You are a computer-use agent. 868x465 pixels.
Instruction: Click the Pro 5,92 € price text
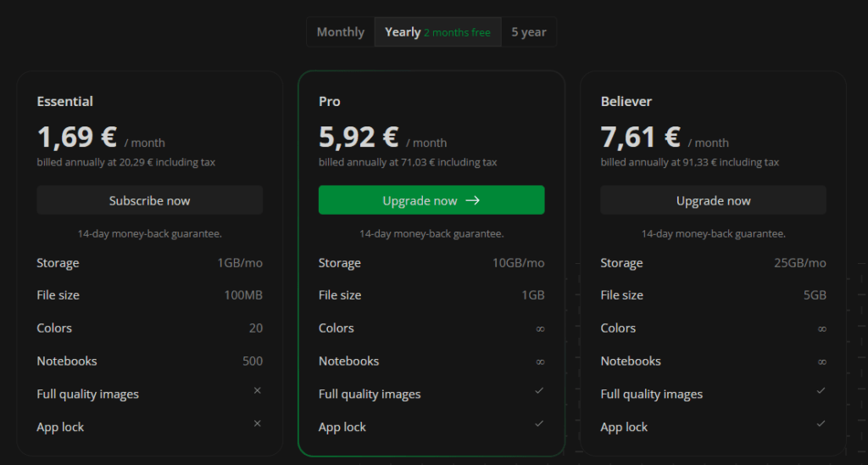359,137
